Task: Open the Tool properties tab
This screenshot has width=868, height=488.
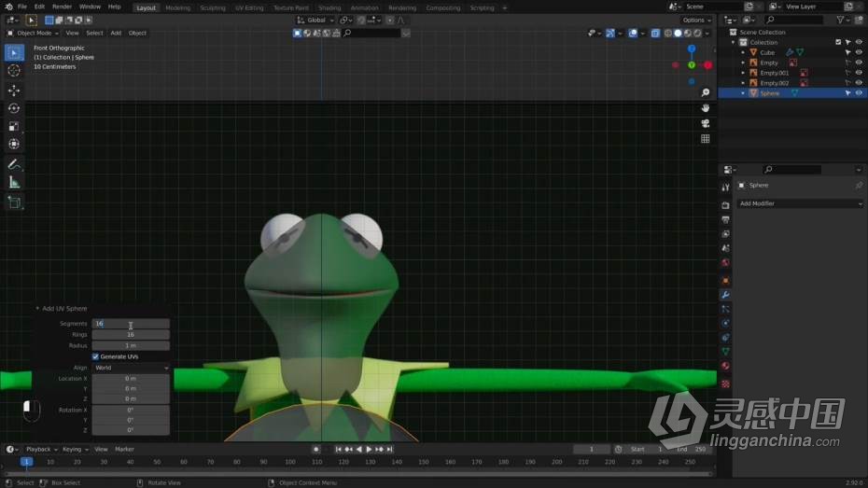Action: click(x=725, y=188)
